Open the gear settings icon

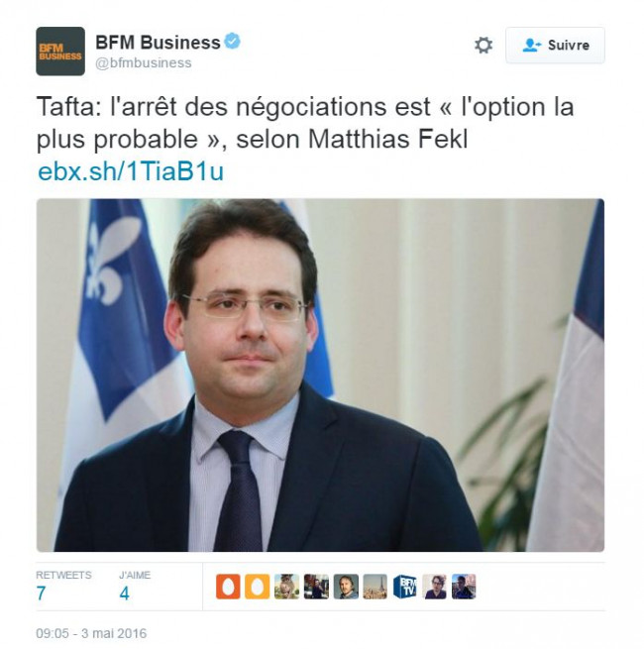(483, 46)
